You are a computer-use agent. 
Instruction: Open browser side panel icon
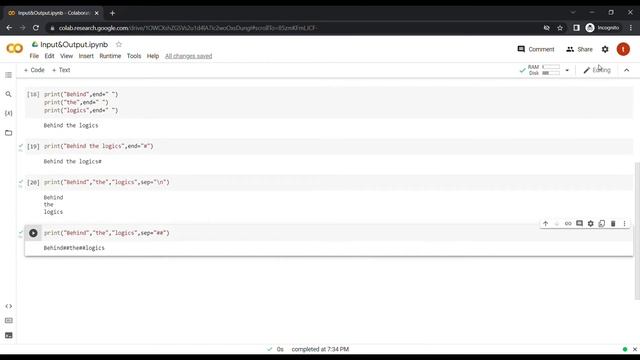tap(576, 28)
